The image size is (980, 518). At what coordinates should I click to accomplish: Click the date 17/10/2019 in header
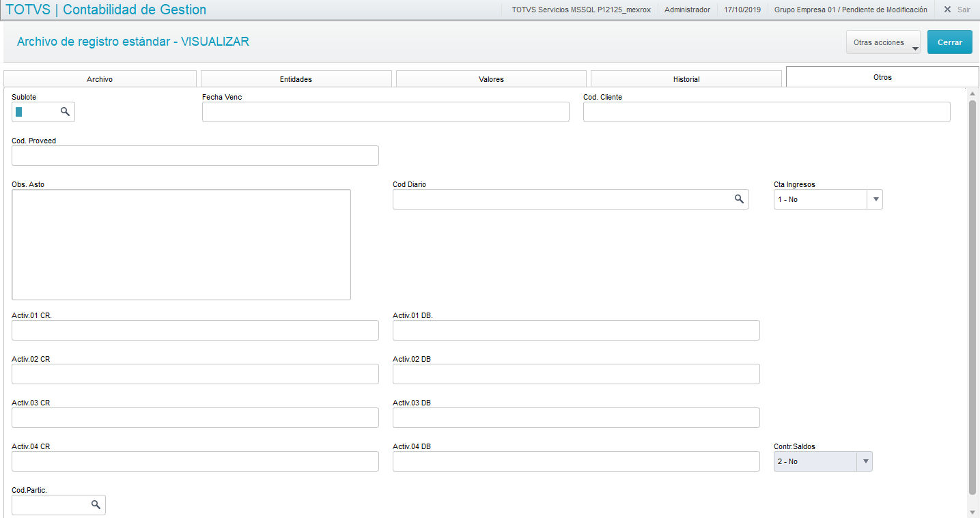742,10
